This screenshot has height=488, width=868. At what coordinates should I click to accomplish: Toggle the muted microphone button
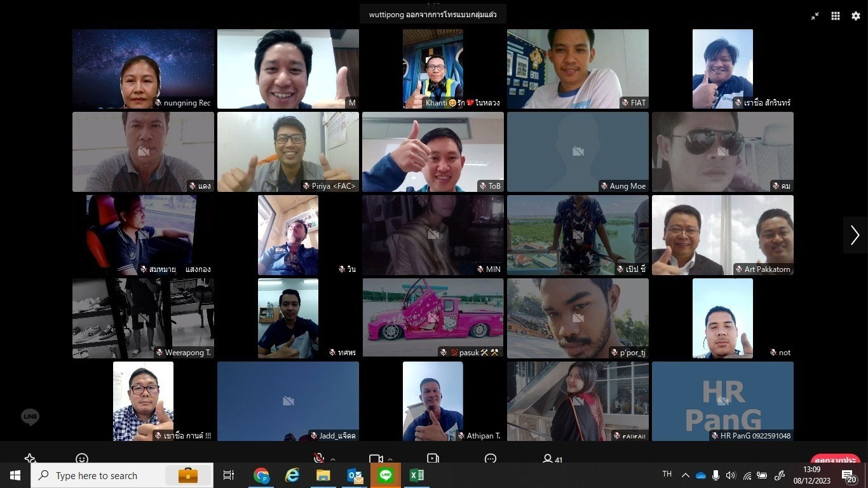click(x=319, y=459)
